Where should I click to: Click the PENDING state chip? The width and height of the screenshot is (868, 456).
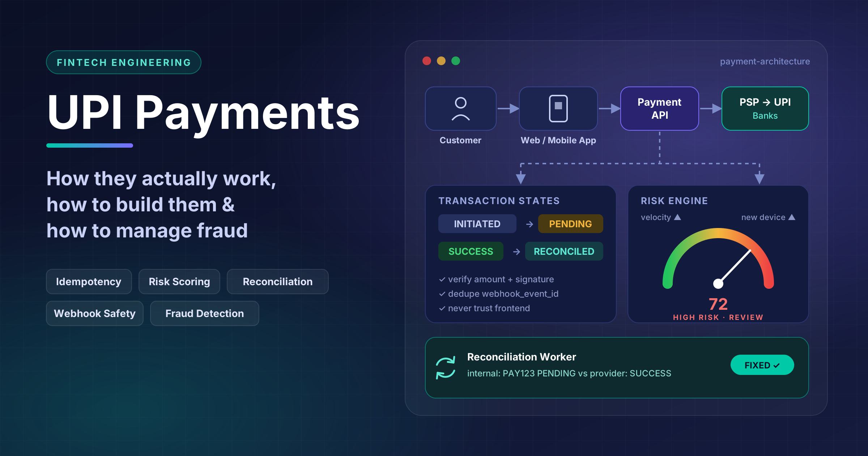point(570,224)
